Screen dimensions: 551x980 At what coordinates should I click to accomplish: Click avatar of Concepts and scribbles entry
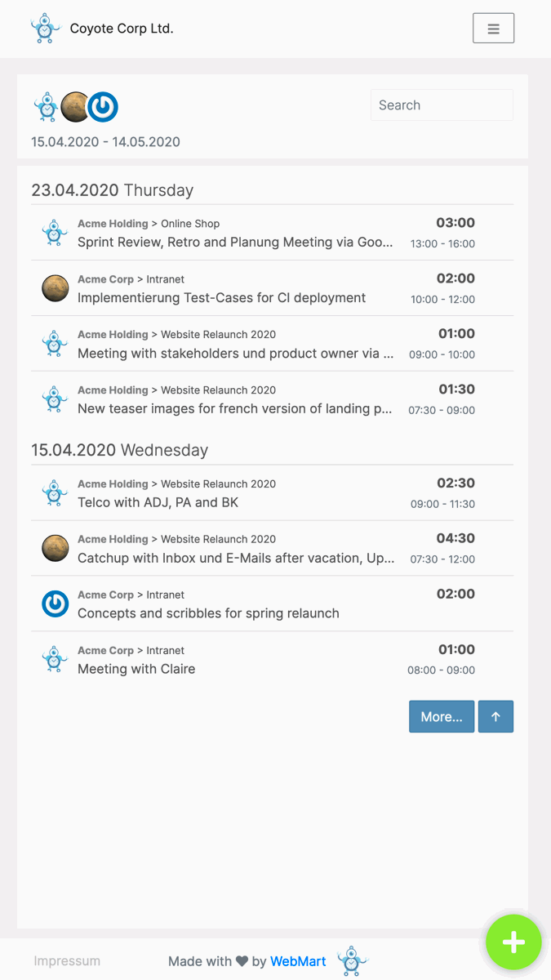[55, 604]
